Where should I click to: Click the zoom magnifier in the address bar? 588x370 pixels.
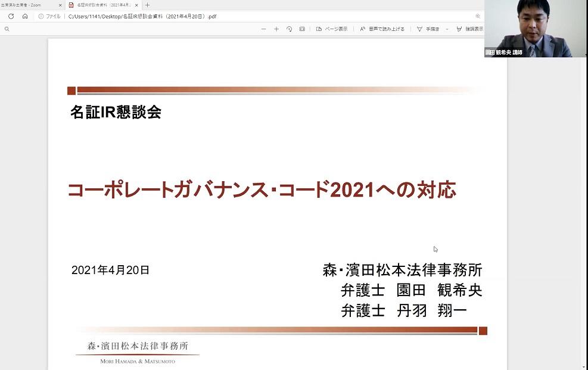pyautogui.click(x=478, y=16)
